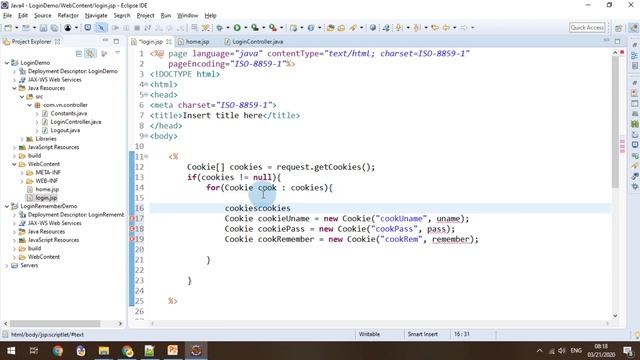This screenshot has height=360, width=640.
Task: Click the Open Perspective icon
Action: point(619,28)
